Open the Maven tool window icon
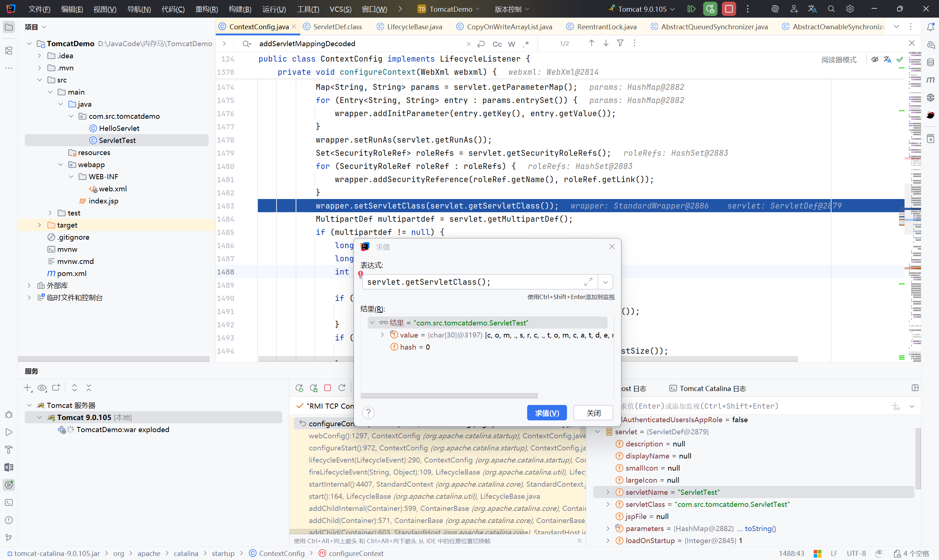 pyautogui.click(x=930, y=80)
